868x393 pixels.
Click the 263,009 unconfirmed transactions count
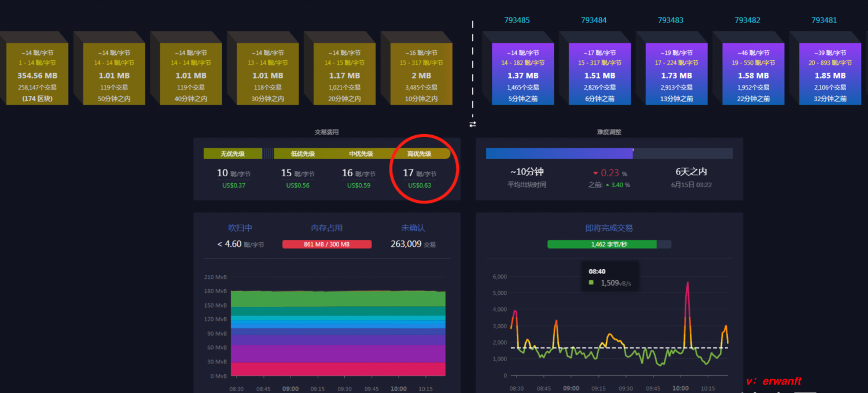tap(413, 244)
